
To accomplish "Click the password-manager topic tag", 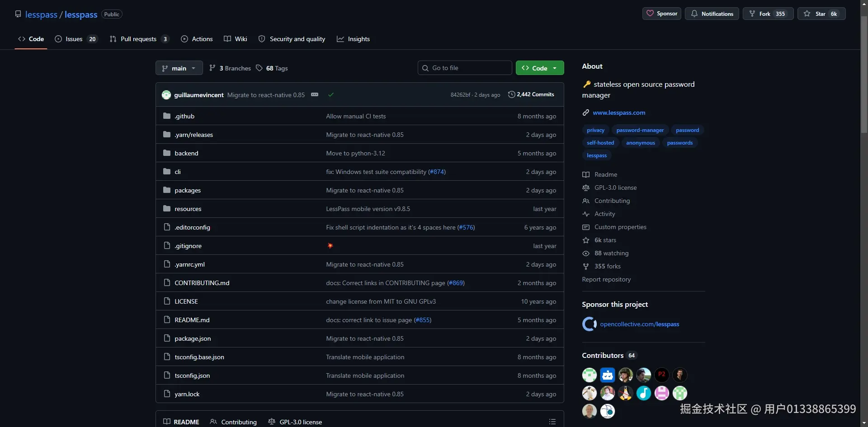I will click(x=640, y=130).
